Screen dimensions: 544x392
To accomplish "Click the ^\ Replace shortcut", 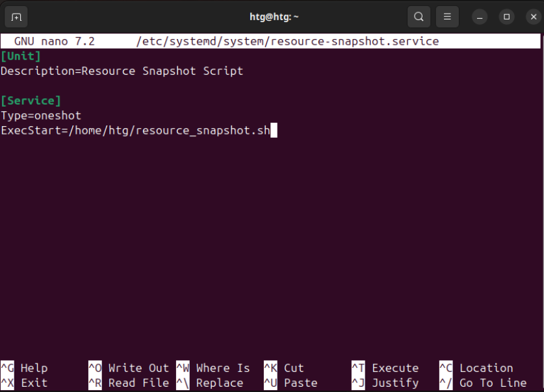I will (x=210, y=383).
